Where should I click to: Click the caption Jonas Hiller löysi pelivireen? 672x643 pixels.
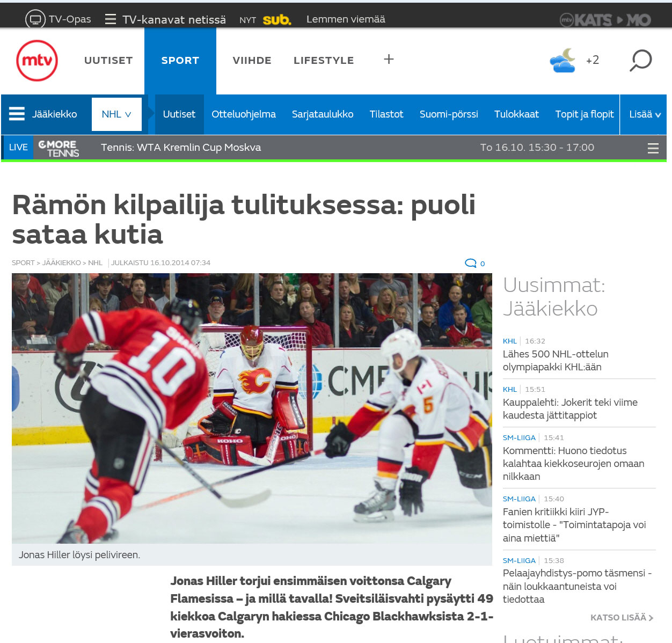[79, 555]
